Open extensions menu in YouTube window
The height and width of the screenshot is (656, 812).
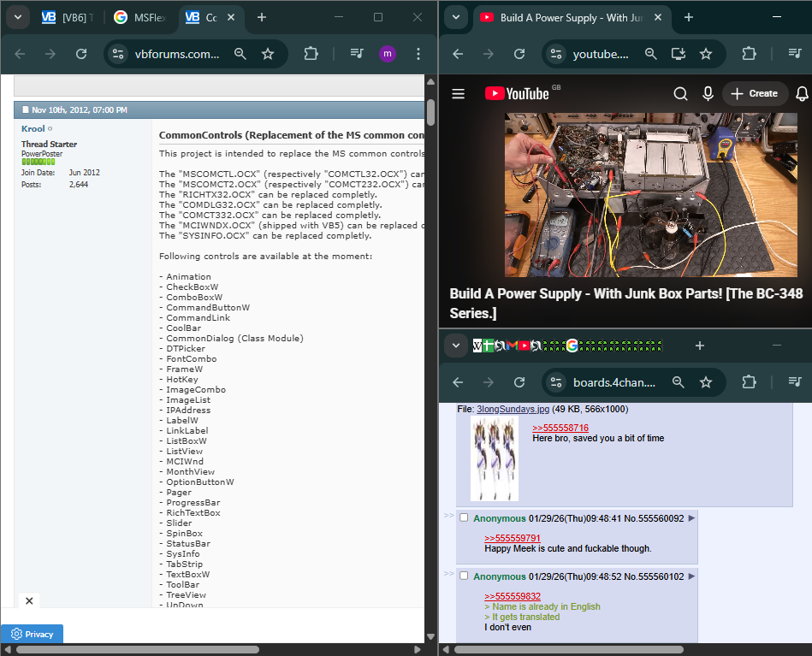pyautogui.click(x=749, y=54)
